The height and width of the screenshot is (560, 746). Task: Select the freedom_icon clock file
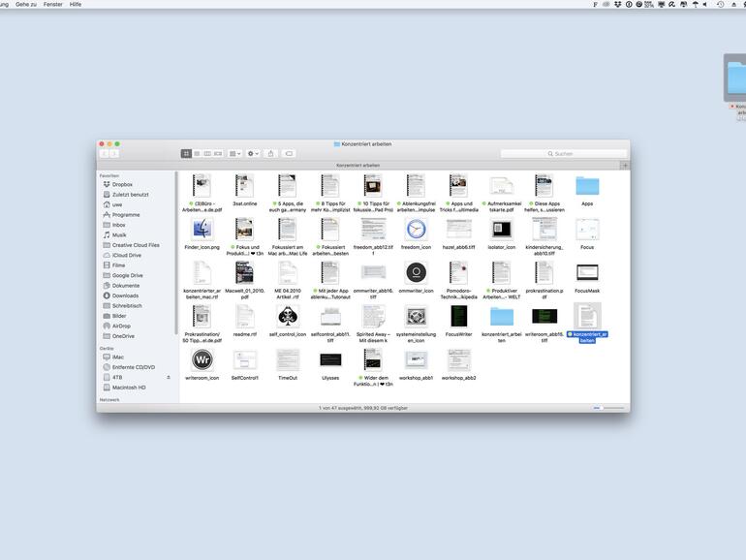click(416, 230)
